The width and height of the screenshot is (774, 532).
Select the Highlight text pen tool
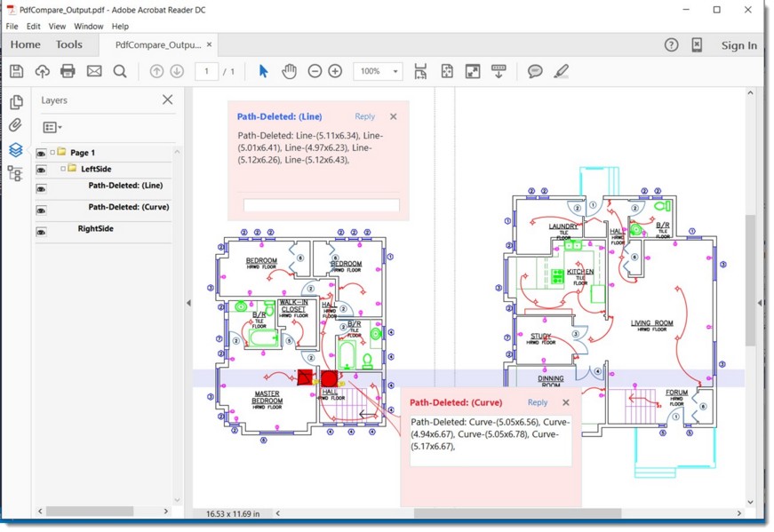click(x=561, y=71)
